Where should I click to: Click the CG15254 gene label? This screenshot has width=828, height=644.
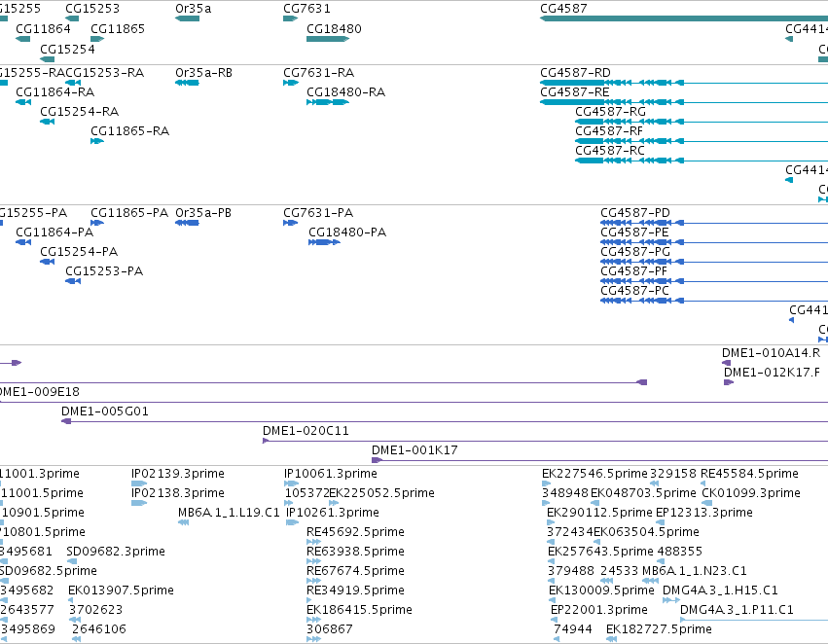click(67, 49)
